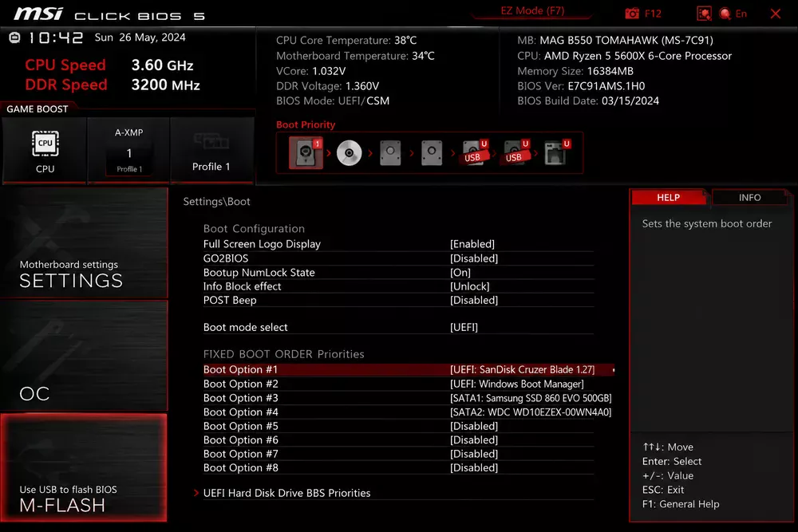The height and width of the screenshot is (532, 798).
Task: Click the optical disc boot priority icon
Action: 350,152
